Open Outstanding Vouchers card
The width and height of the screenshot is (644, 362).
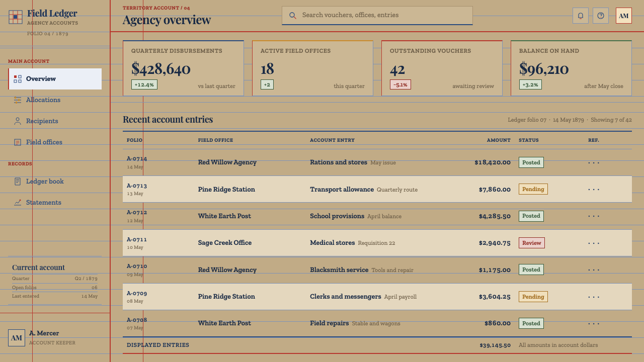pos(442,68)
